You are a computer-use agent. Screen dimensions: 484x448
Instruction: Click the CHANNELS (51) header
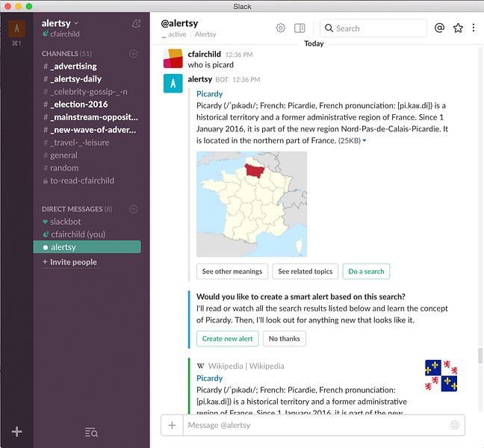click(x=66, y=54)
